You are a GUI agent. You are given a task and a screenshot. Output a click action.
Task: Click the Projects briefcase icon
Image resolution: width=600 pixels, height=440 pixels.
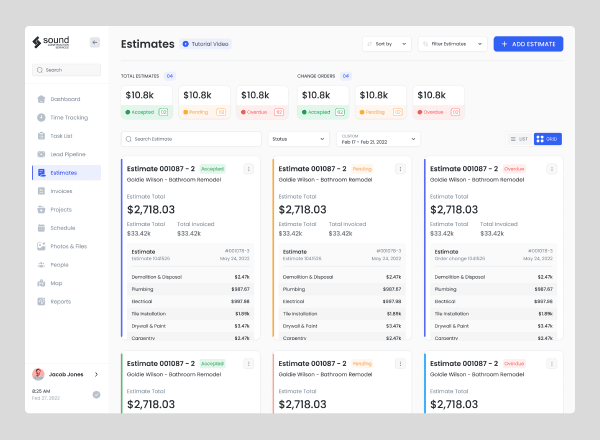(x=41, y=209)
